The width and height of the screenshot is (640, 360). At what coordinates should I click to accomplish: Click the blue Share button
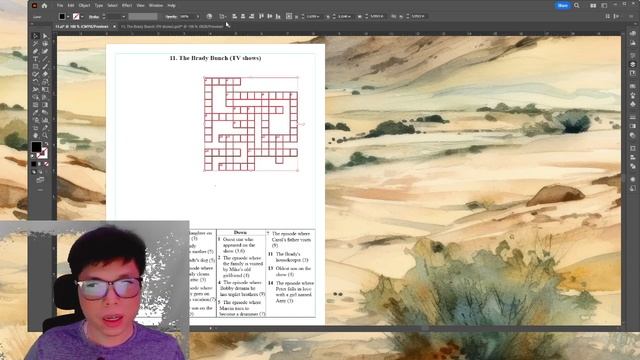[562, 5]
